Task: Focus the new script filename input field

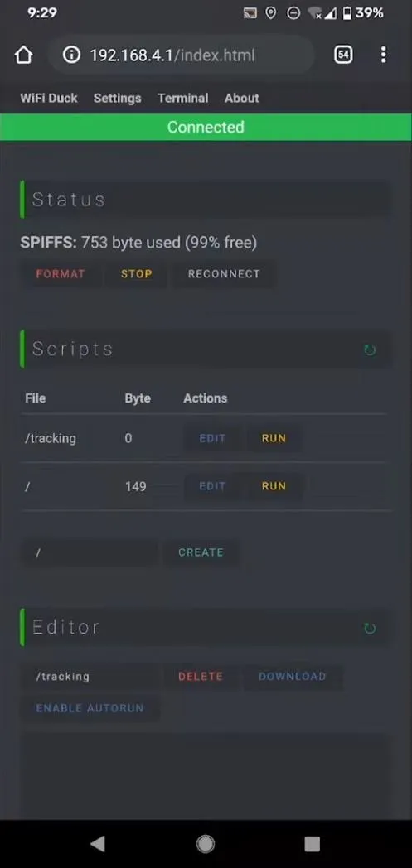Action: (x=90, y=552)
